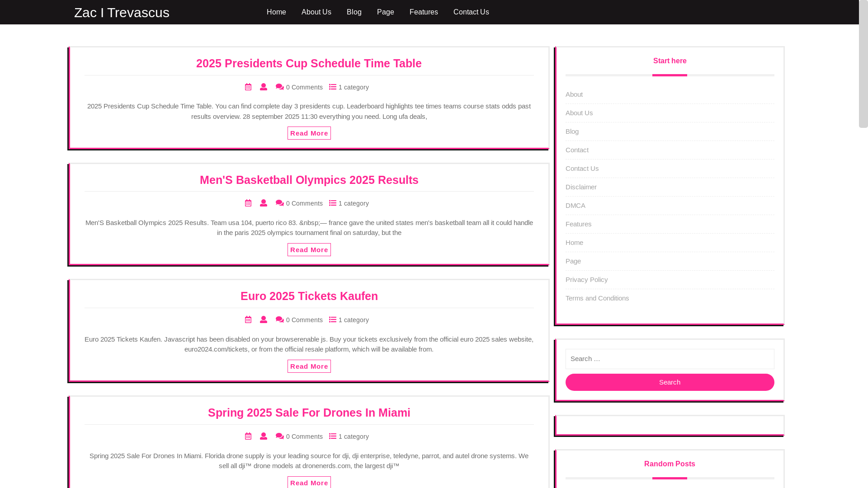Open Disclaimer link in sidebar
868x488 pixels.
click(581, 187)
